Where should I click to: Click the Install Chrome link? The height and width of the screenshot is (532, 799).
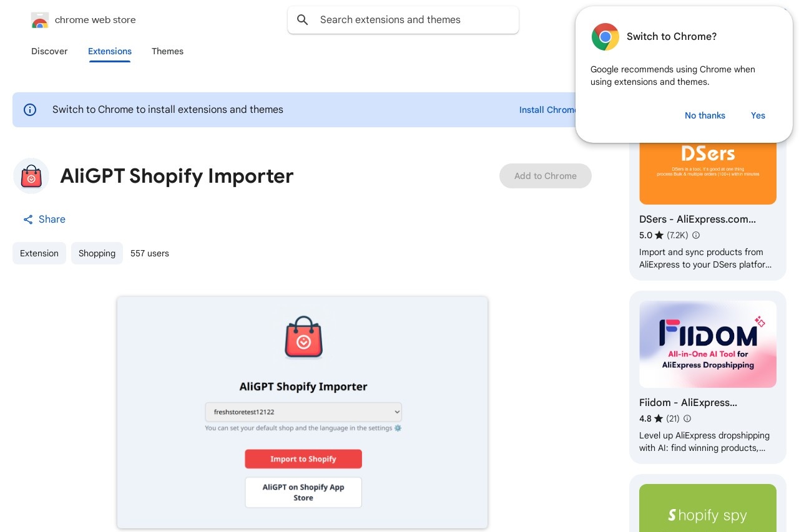(x=547, y=110)
